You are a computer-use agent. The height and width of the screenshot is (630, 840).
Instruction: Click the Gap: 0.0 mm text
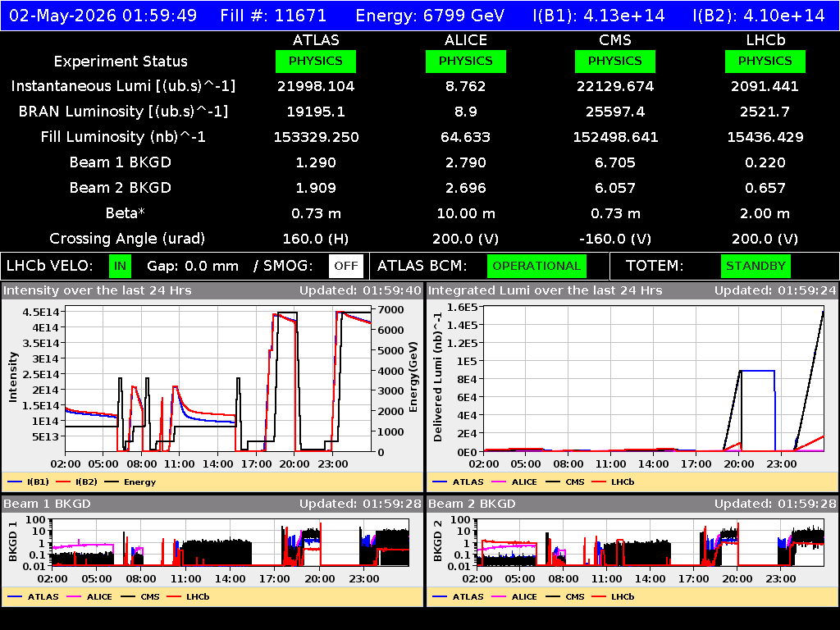(x=193, y=266)
